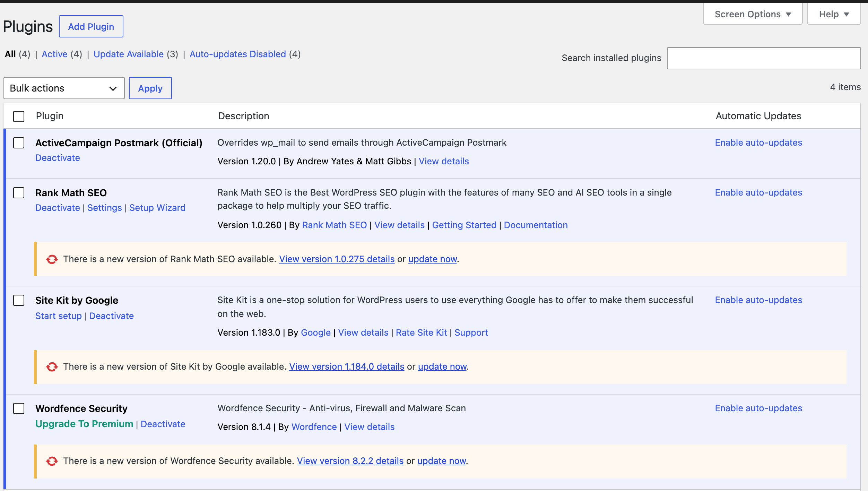Click the ActiveCampaign Postmark (Official) plugin name
Screen dimensions: 868x491
click(119, 143)
